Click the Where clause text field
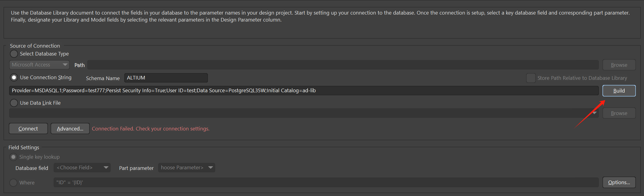644x196 pixels. pyautogui.click(x=326, y=183)
